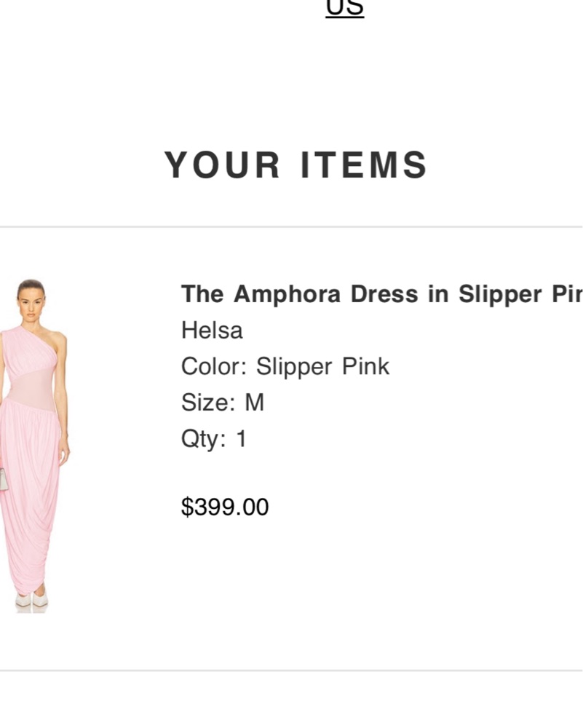
Task: Select the "Color: Slipper Pink" line
Action: pos(285,366)
